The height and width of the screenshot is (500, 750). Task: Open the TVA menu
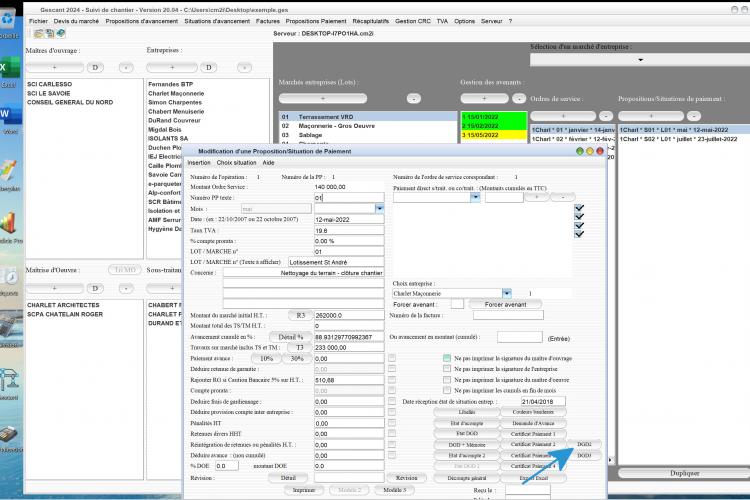(x=442, y=21)
